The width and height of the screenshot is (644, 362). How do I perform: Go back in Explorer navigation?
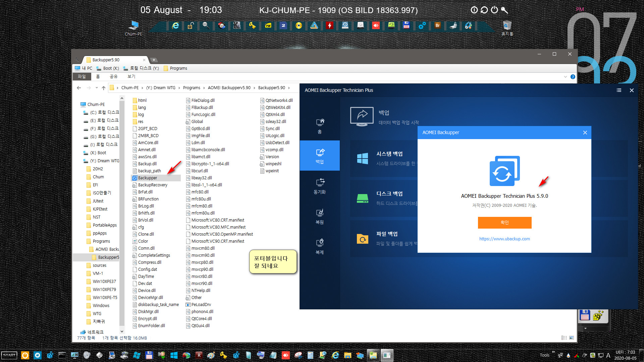point(79,88)
